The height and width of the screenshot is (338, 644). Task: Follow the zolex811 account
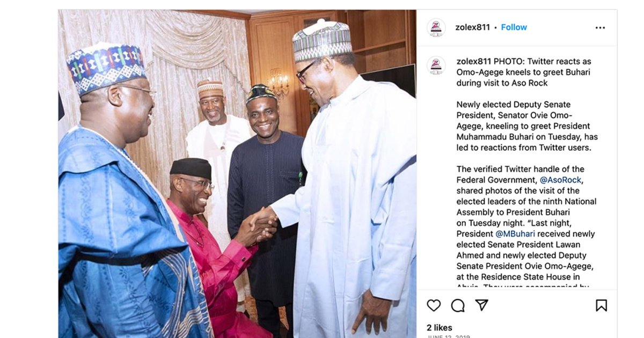tap(514, 27)
